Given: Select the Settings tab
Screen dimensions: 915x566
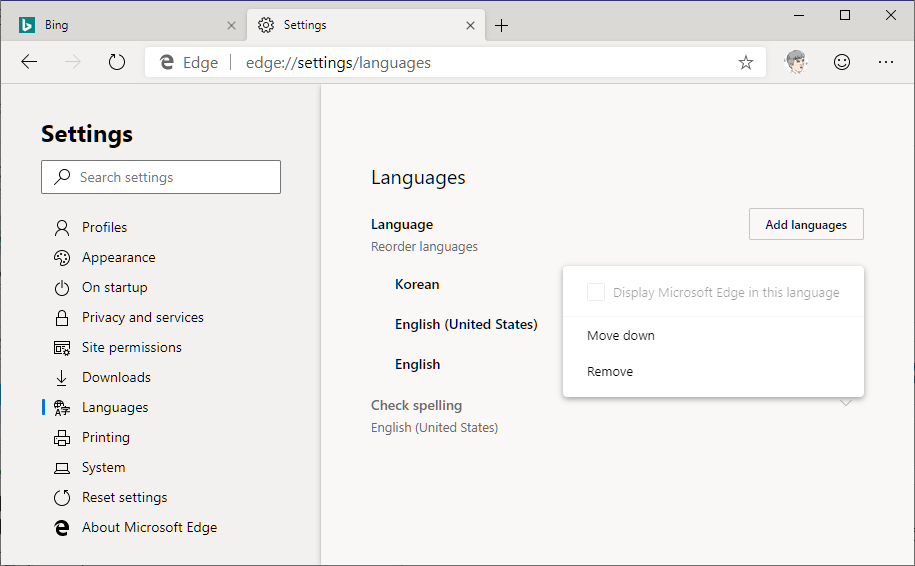Looking at the screenshot, I should (366, 25).
